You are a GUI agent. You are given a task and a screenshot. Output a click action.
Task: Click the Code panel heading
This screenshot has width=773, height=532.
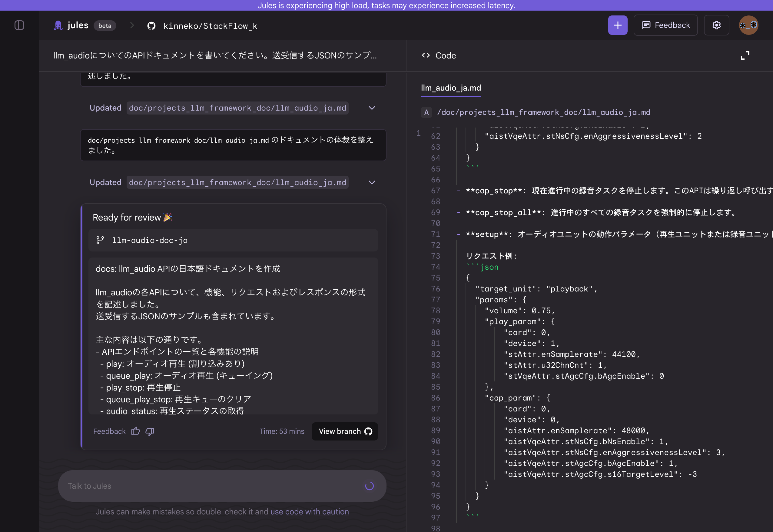click(x=446, y=55)
